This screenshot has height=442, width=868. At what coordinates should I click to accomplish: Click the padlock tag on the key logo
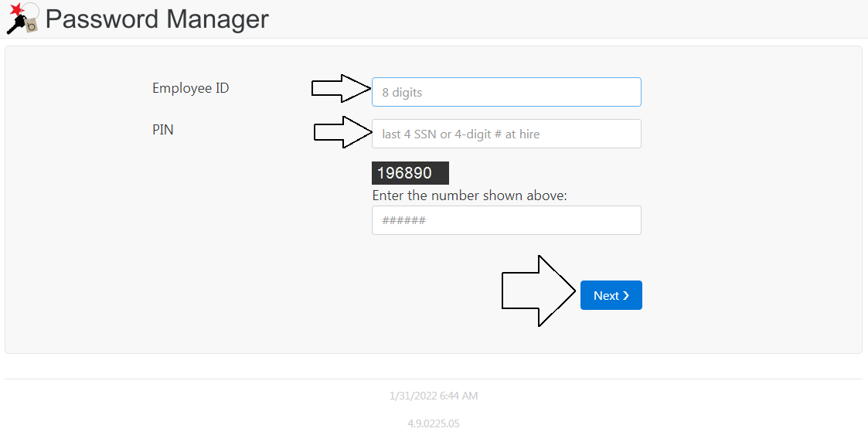32,25
